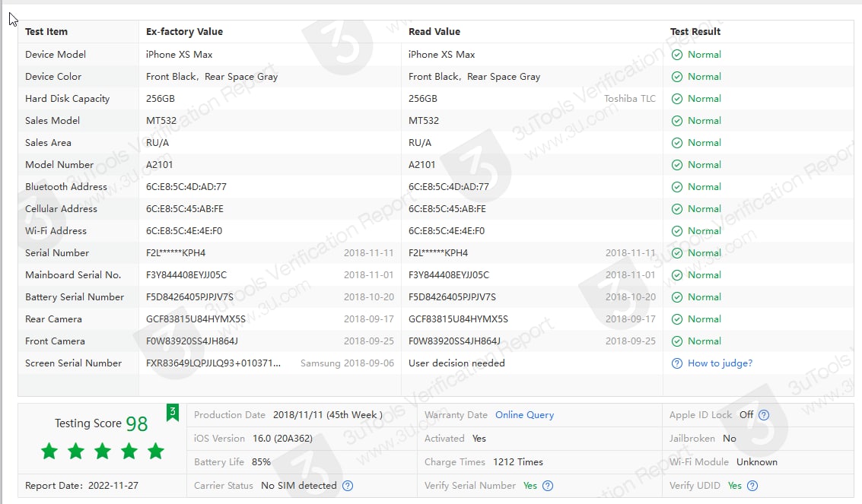The image size is (862, 504).
Task: Click the Sales Model Normal check icon
Action: (x=677, y=121)
